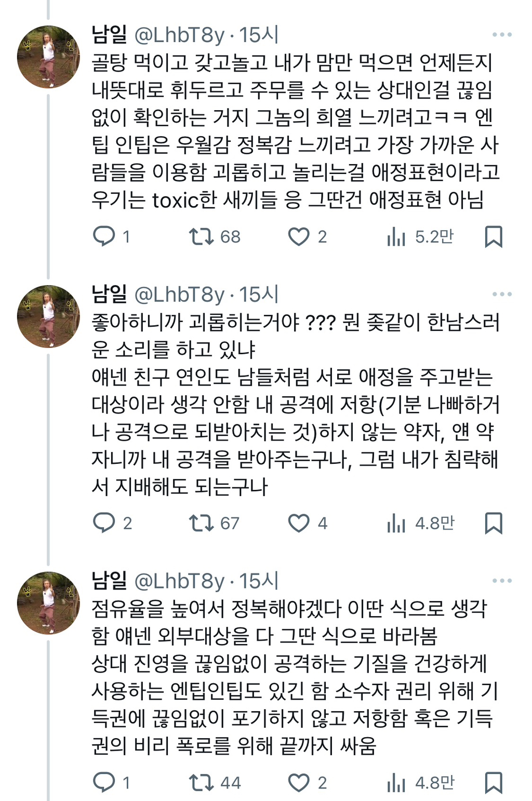Bookmark the third tweet
Screen dimensions: 532x801
493,782
